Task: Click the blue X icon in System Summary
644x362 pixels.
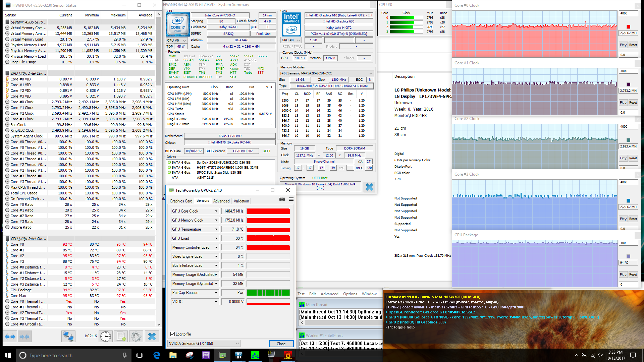Action: (x=369, y=187)
